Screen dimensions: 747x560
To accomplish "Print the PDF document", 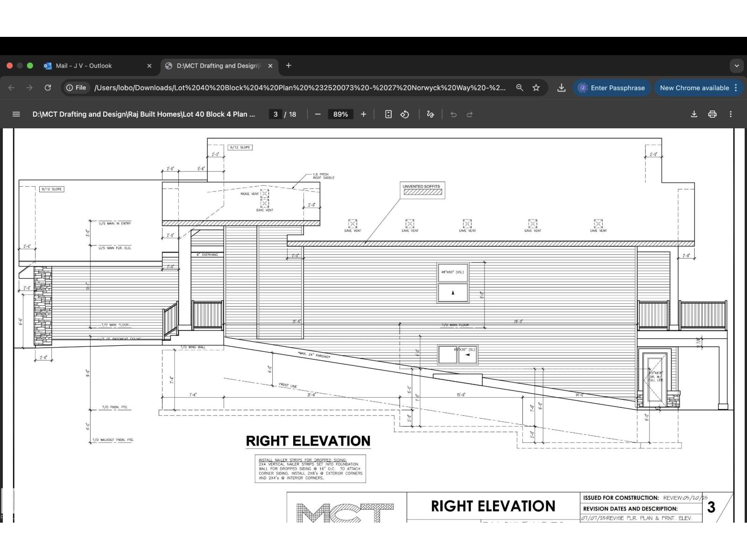I will 712,114.
